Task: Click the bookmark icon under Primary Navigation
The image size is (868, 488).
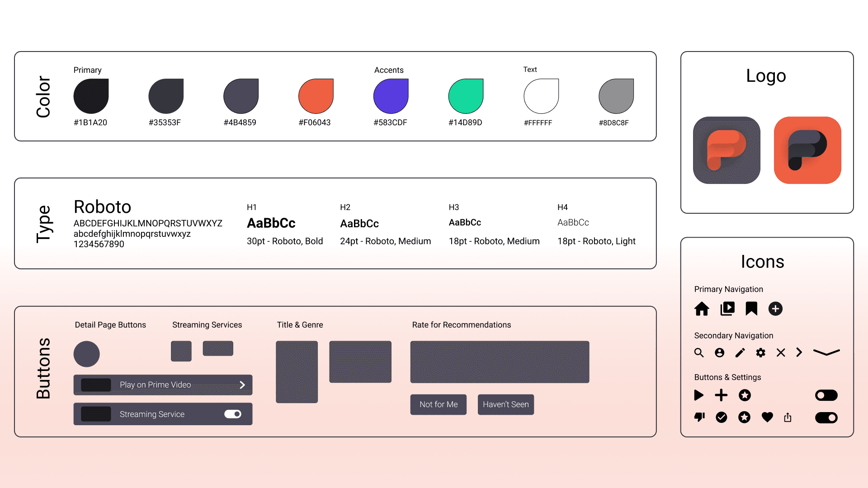Action: (x=751, y=309)
